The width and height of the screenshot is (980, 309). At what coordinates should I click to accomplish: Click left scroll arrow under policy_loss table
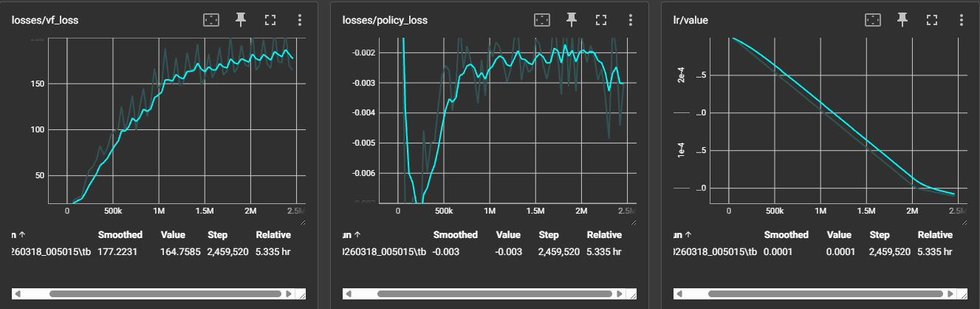pos(349,293)
